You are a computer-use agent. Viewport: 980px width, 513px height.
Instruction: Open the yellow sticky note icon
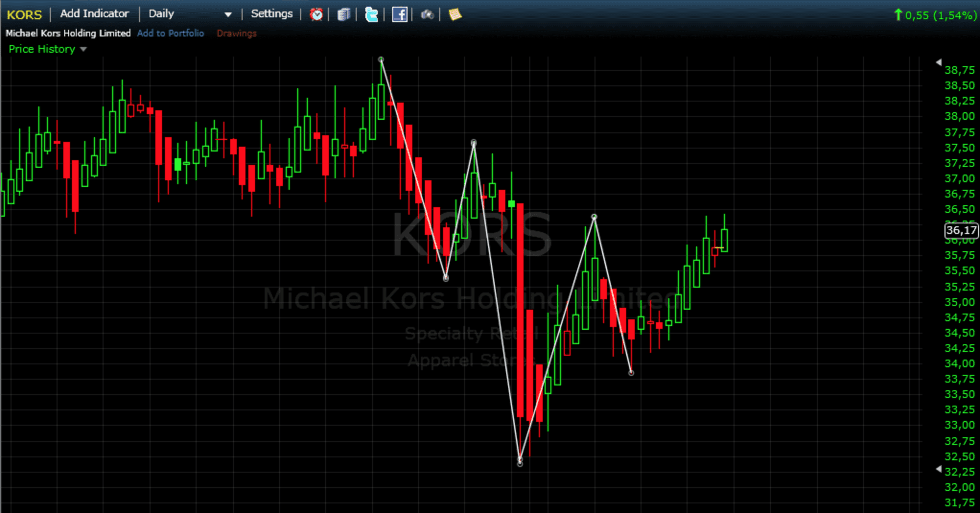click(x=455, y=14)
